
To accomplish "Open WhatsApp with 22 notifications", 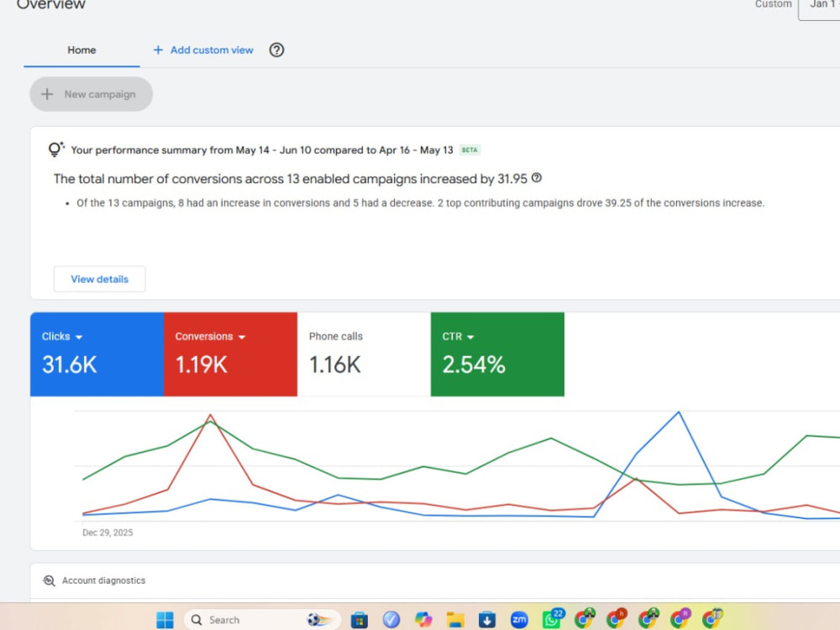I will pyautogui.click(x=553, y=619).
